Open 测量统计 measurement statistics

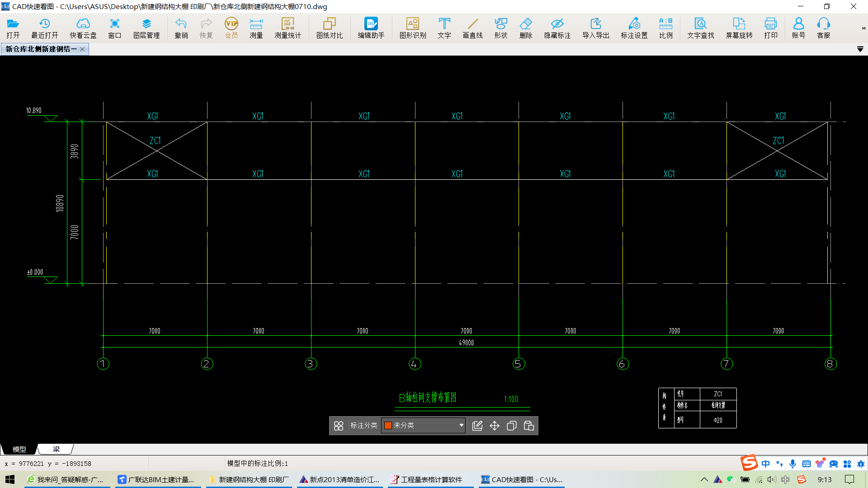click(288, 28)
